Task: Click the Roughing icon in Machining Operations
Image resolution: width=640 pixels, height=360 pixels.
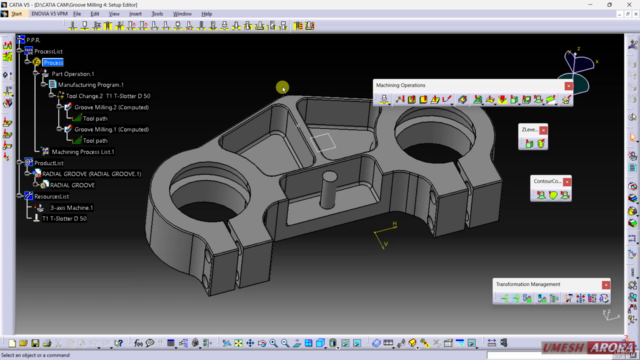Action: pyautogui.click(x=478, y=99)
